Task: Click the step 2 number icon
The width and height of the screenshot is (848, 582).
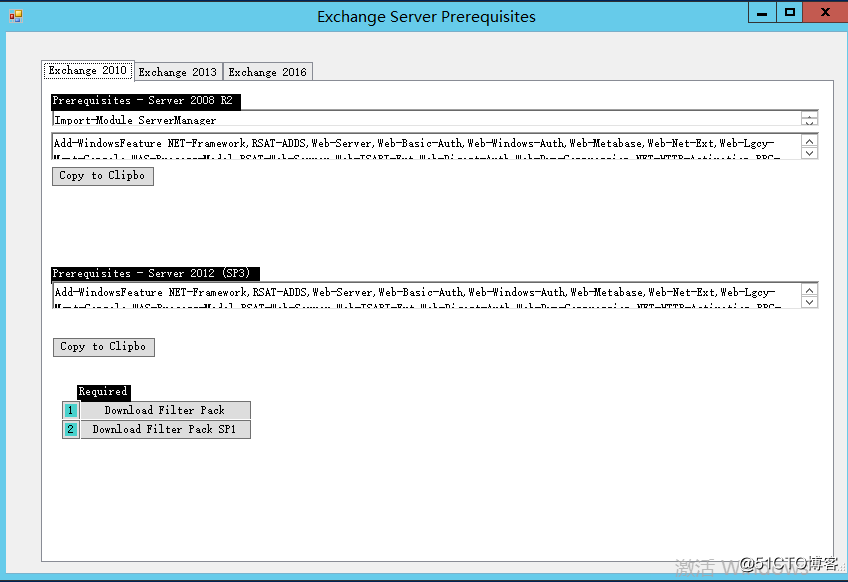Action: 71,429
